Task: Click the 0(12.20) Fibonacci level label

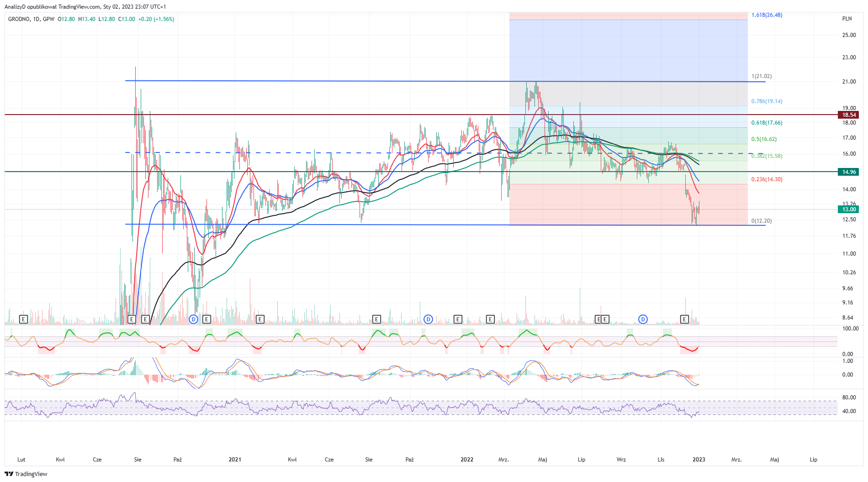Action: click(x=762, y=221)
